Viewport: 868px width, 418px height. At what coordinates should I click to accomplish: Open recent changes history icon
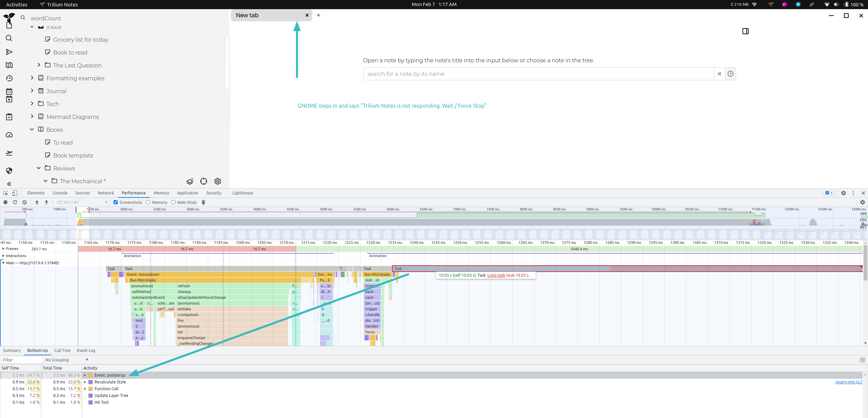[9, 78]
